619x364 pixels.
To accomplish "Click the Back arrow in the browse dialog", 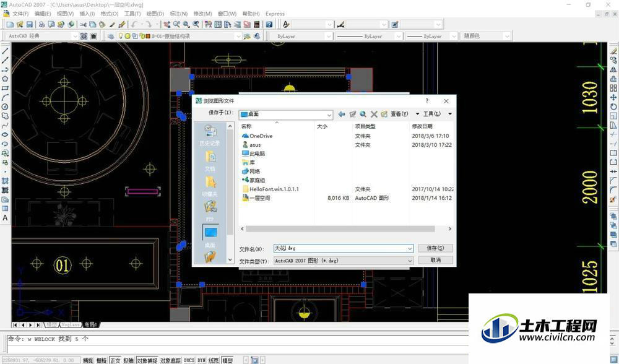I will [342, 114].
